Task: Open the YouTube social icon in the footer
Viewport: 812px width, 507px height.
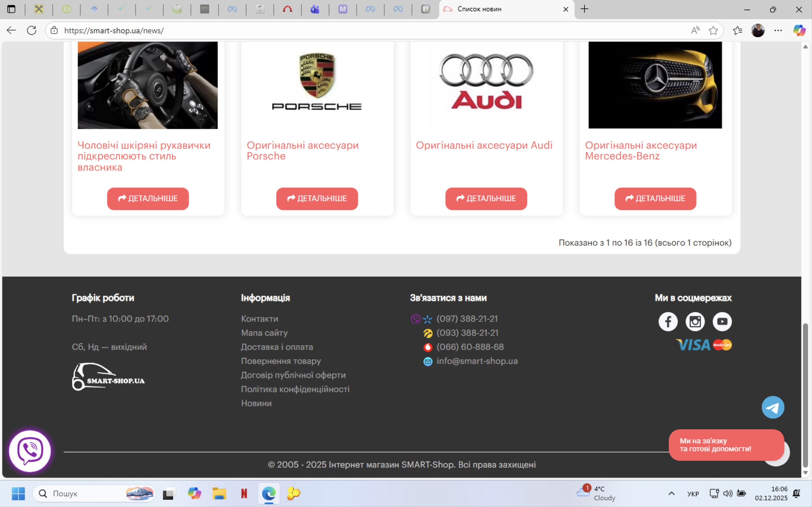Action: pos(722,322)
